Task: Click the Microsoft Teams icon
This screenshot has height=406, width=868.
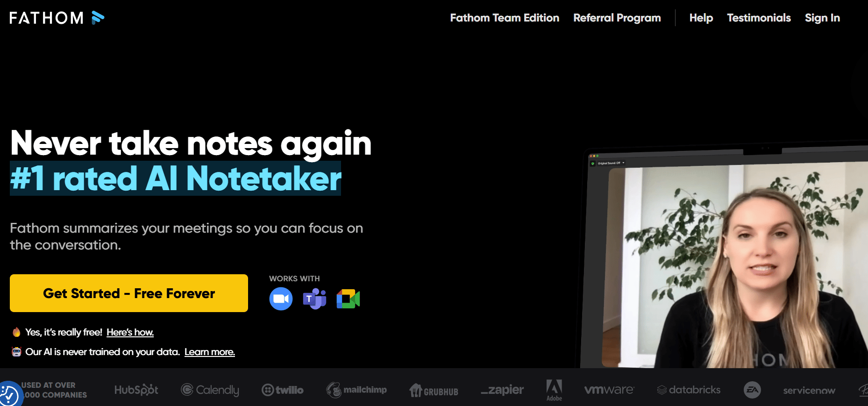Action: [x=314, y=299]
